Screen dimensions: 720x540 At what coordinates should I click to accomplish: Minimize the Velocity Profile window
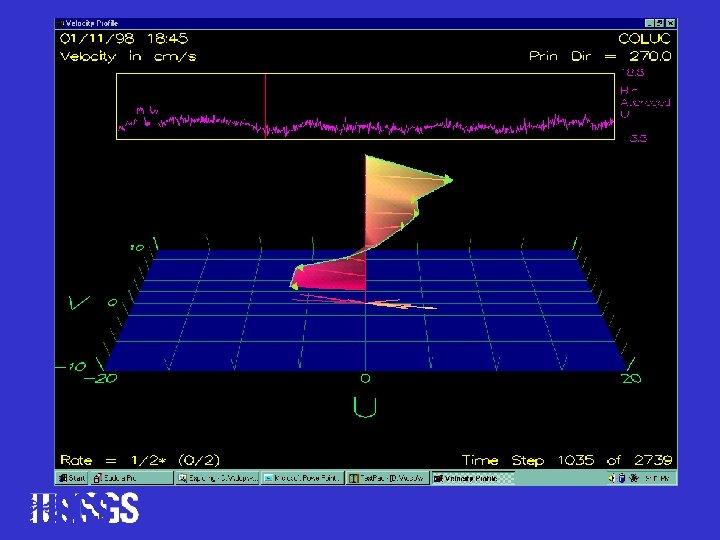[649, 23]
